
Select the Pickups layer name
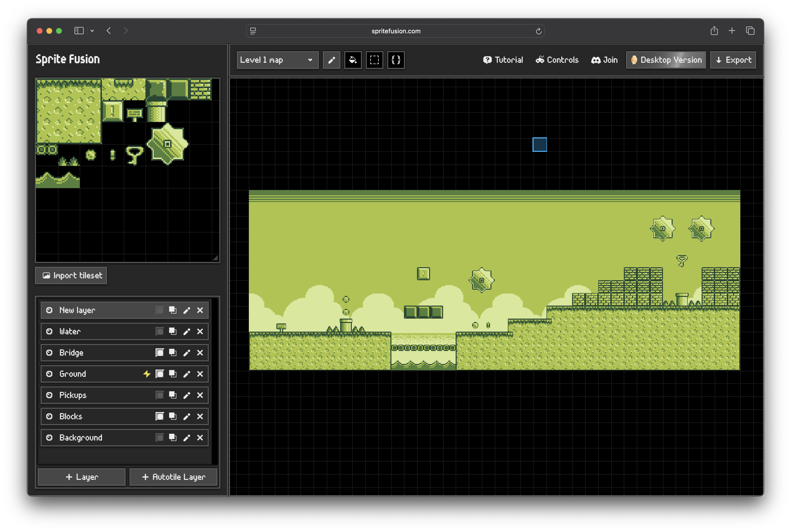click(x=73, y=395)
